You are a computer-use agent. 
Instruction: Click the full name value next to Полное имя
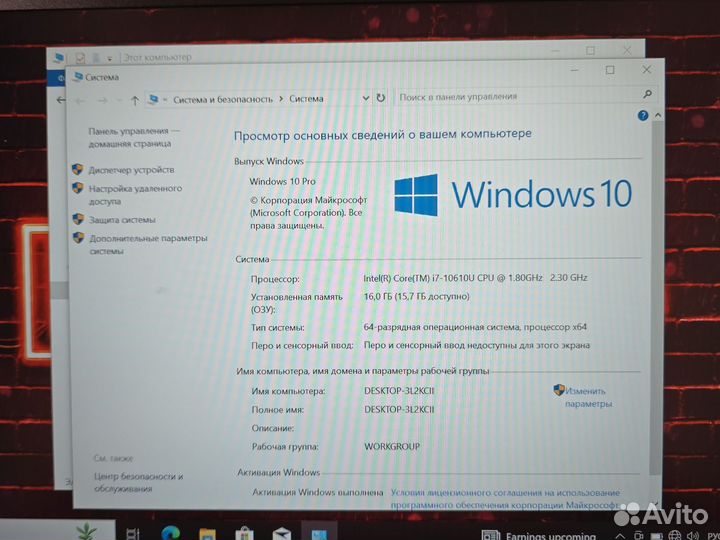(x=399, y=409)
